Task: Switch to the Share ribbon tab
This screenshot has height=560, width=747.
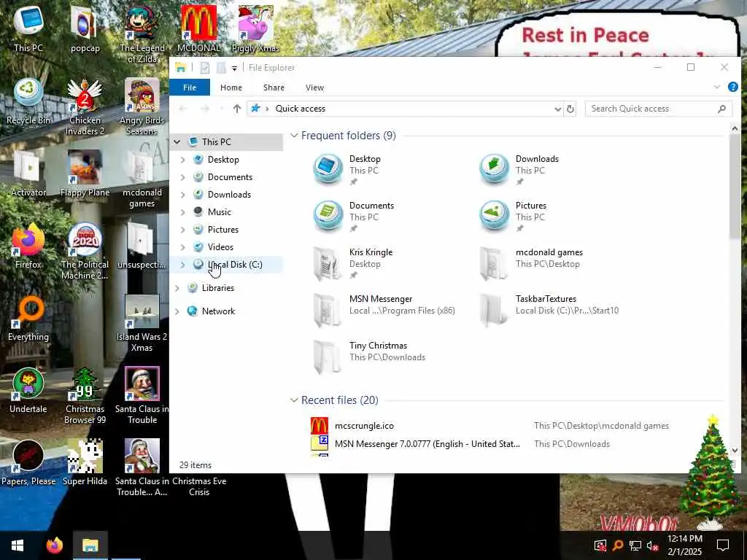Action: [x=274, y=87]
